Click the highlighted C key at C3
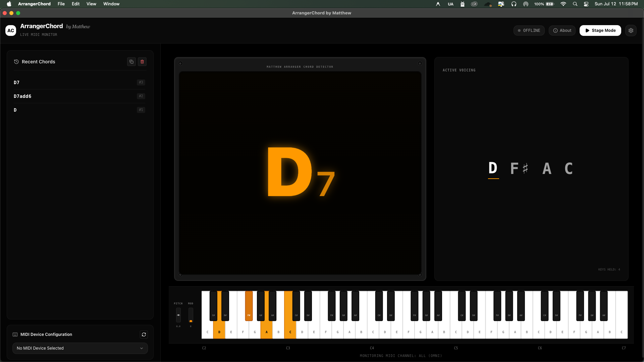The height and width of the screenshot is (362, 644). 290,330
